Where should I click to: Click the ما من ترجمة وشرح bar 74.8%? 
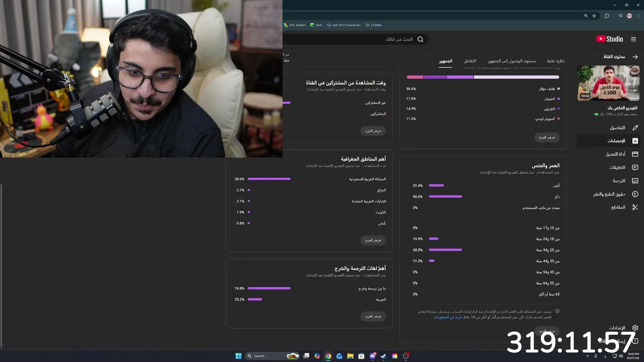tap(269, 289)
